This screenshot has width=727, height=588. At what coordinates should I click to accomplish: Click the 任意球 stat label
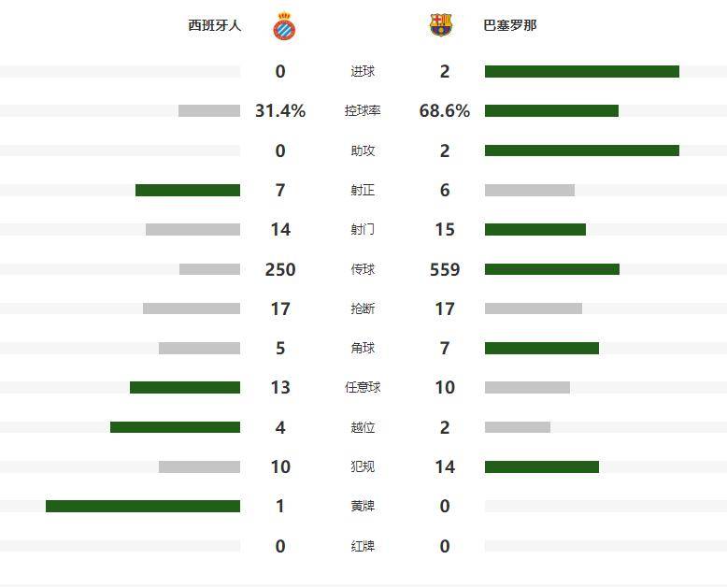click(x=363, y=388)
